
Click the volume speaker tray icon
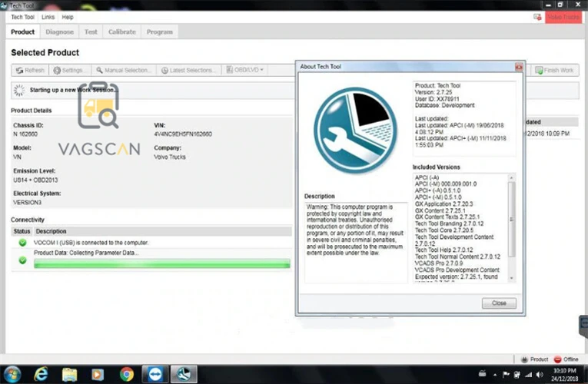(x=540, y=374)
